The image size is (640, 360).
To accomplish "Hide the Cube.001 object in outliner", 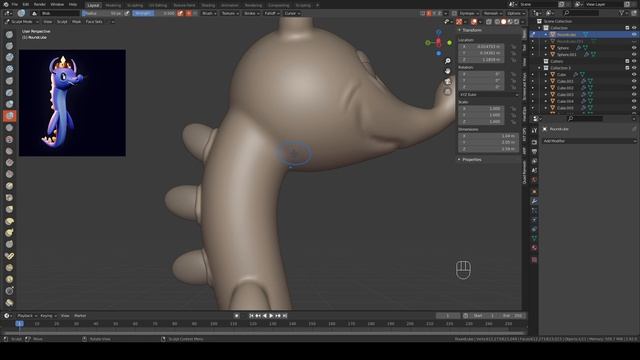I will click(634, 81).
